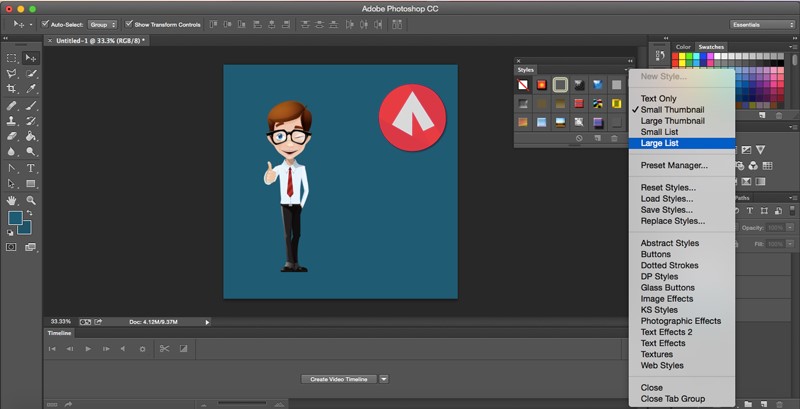Split clip with timeline scissors icon
This screenshot has width=800, height=409.
(164, 349)
